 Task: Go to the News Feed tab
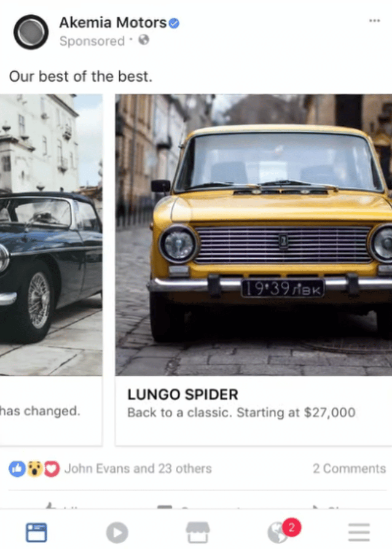point(37,532)
